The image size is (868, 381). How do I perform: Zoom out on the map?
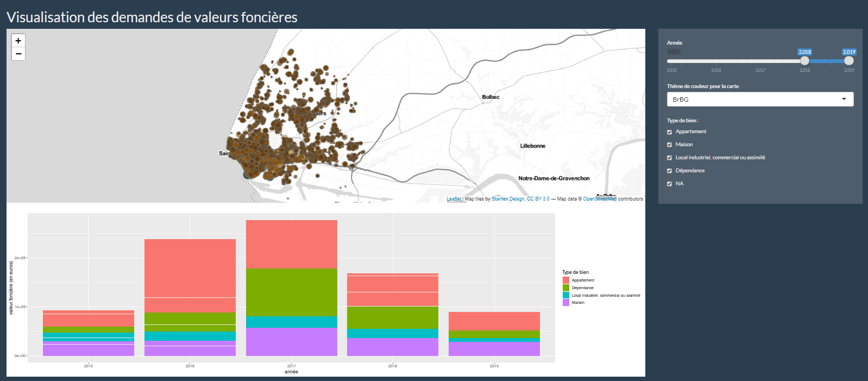(18, 54)
